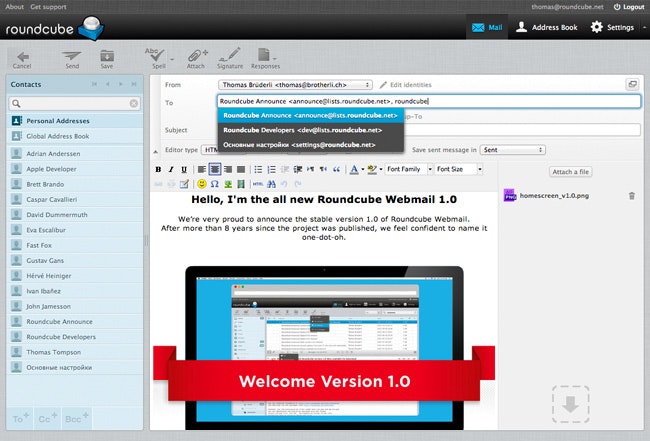Open background color dropdown arrow
The height and width of the screenshot is (441, 650).
(x=381, y=169)
